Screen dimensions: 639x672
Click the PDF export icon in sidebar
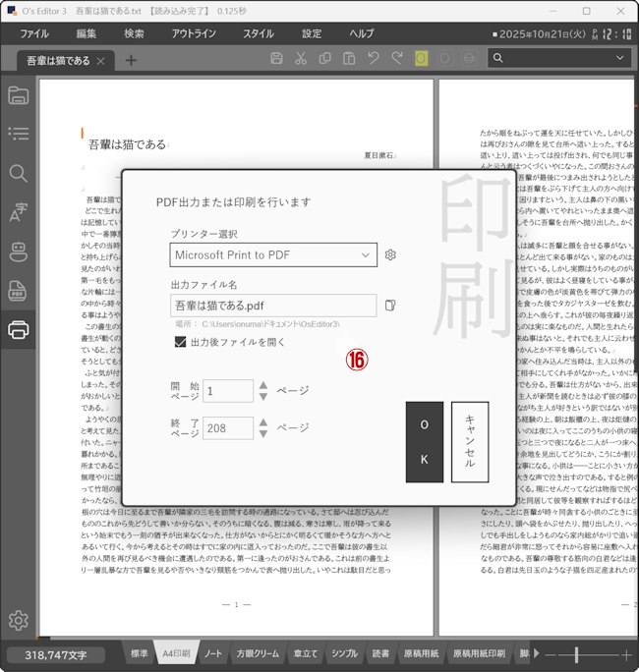coord(18,291)
